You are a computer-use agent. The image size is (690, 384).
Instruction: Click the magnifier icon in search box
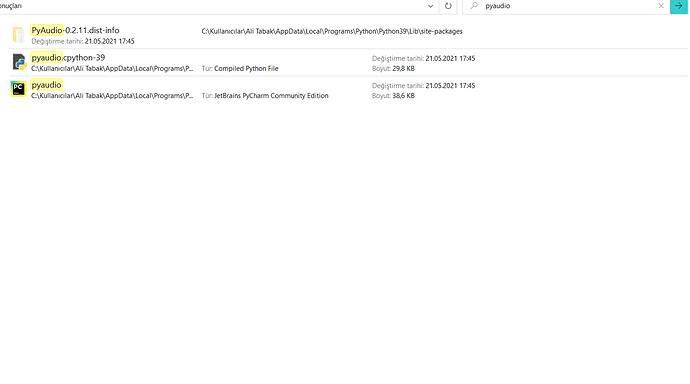click(474, 6)
